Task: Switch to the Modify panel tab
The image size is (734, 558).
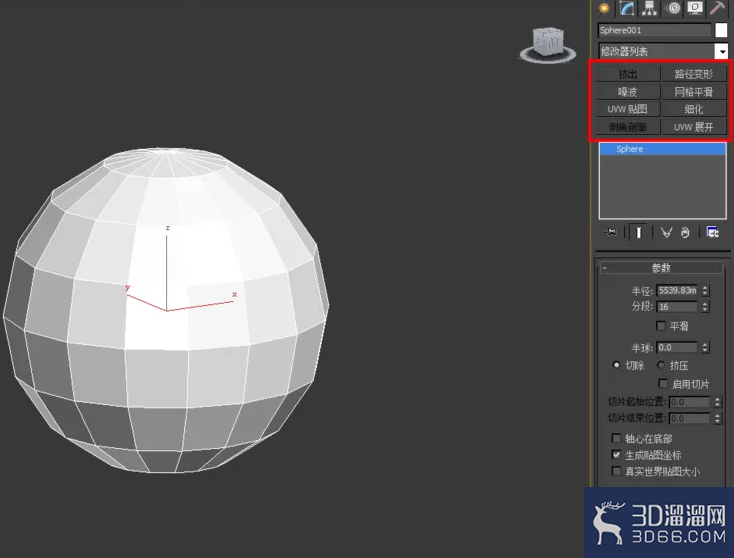Action: (x=627, y=8)
